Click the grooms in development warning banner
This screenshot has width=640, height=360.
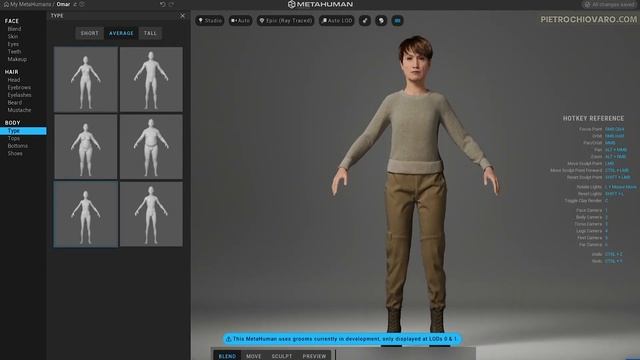click(342, 339)
